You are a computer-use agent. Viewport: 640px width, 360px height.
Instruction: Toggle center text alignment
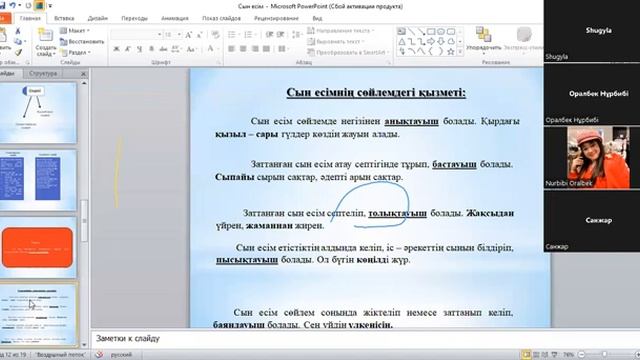[x=243, y=49]
